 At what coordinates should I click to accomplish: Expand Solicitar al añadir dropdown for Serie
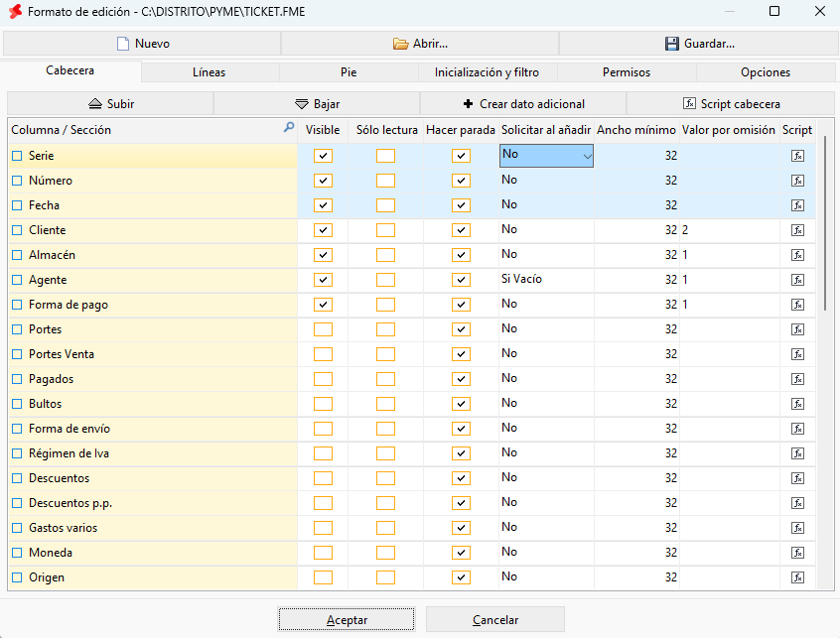[587, 156]
